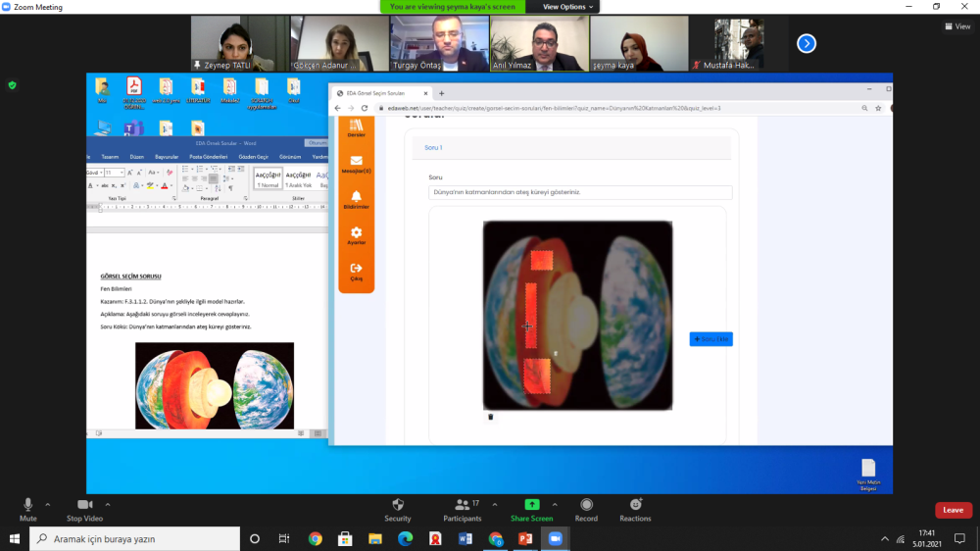
Task: Toggle strikethrough abc in Word ribbon
Action: (105, 185)
